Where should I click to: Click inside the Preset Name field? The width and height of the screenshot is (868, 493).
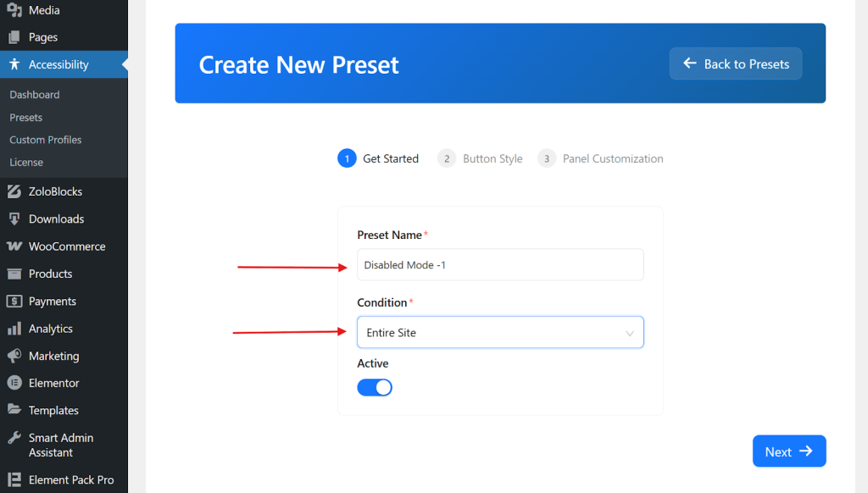[500, 264]
